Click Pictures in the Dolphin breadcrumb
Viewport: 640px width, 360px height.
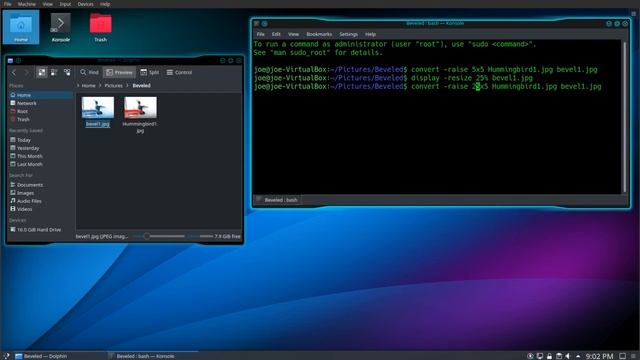coord(113,86)
